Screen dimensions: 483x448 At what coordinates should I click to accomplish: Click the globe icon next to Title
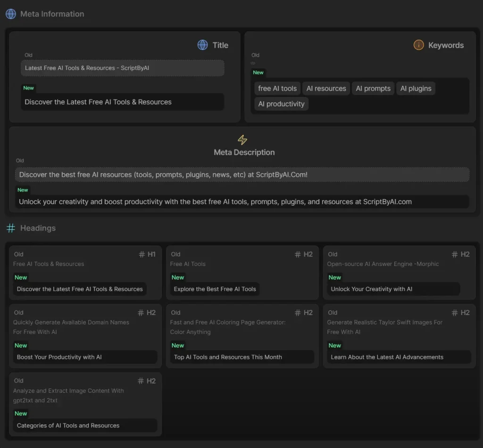tap(202, 45)
